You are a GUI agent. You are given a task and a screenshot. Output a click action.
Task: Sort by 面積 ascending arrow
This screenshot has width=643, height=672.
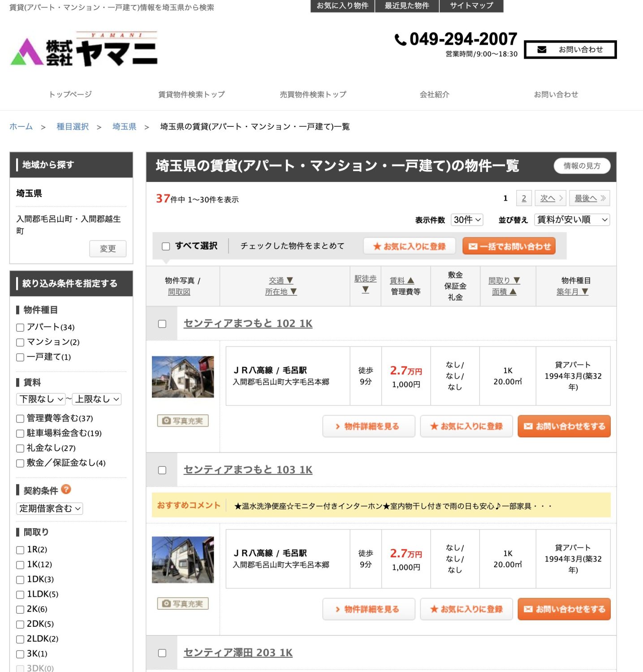tap(513, 292)
